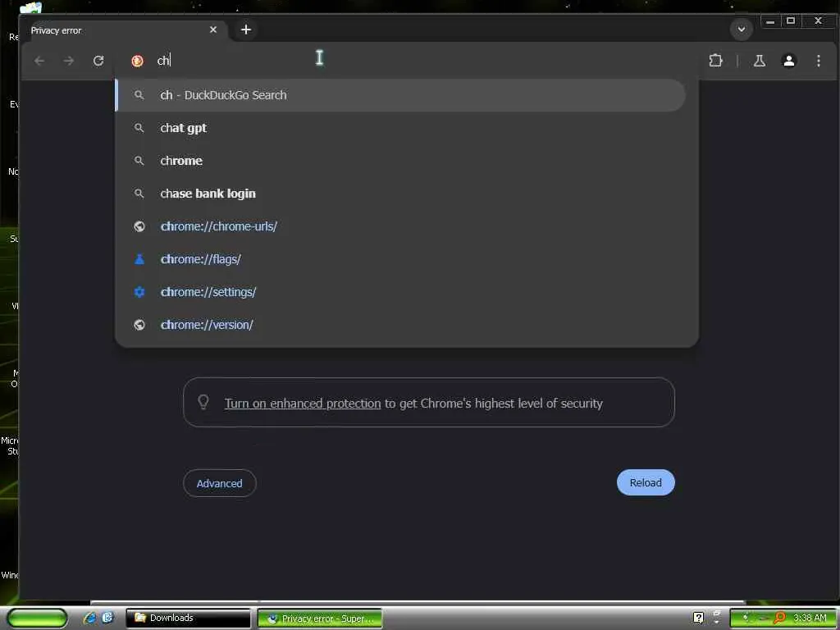
Task: Click the blue Reload button
Action: tap(646, 482)
